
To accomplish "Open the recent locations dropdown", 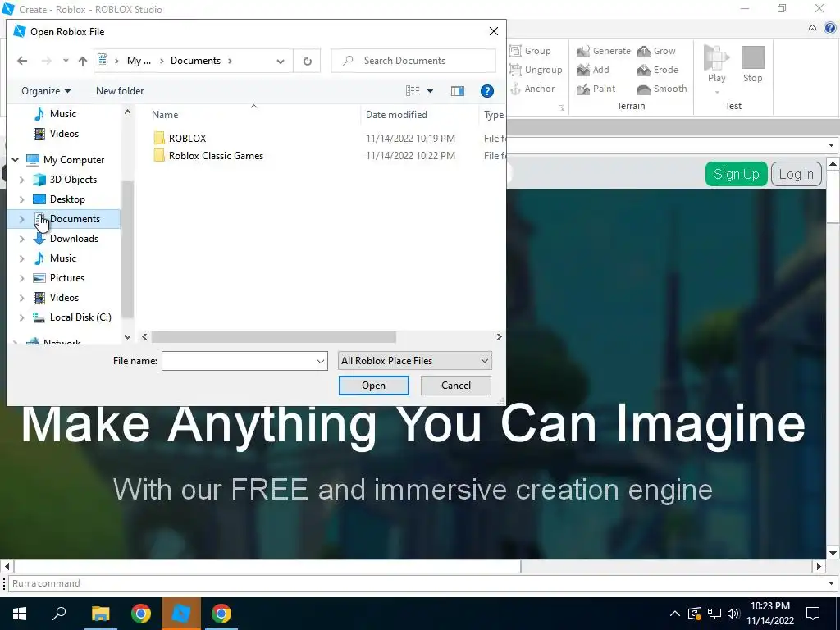I will coord(66,61).
